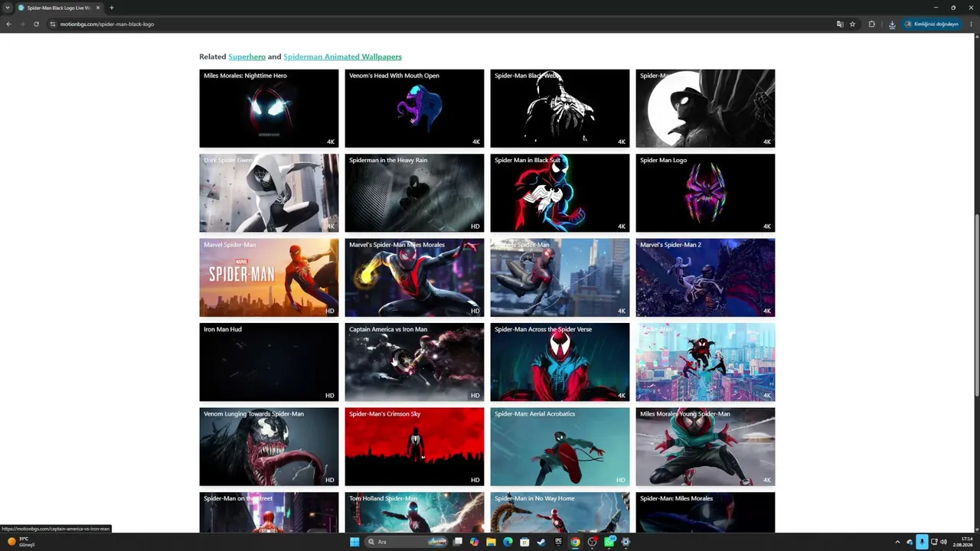Screen dimensions: 980x551
Task: Click the browser back arrow
Action: point(8,24)
